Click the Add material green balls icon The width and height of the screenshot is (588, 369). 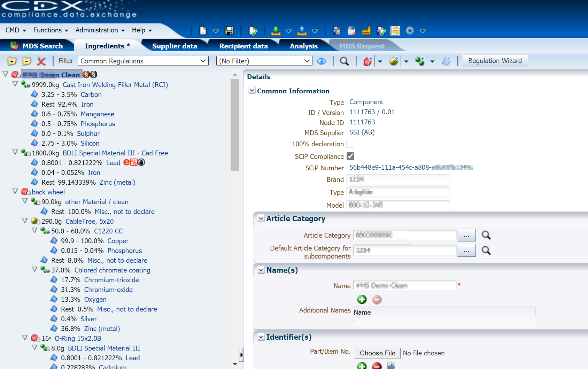tap(420, 61)
